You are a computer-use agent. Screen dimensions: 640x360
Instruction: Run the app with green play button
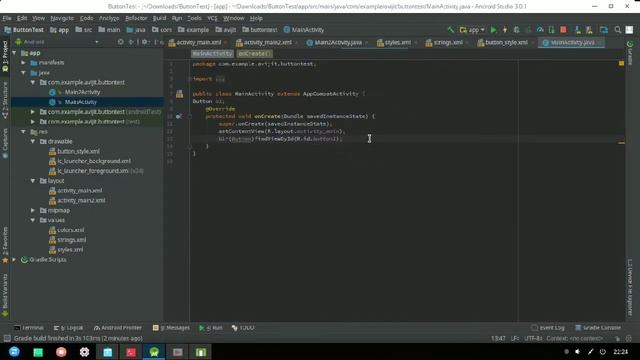[493, 30]
